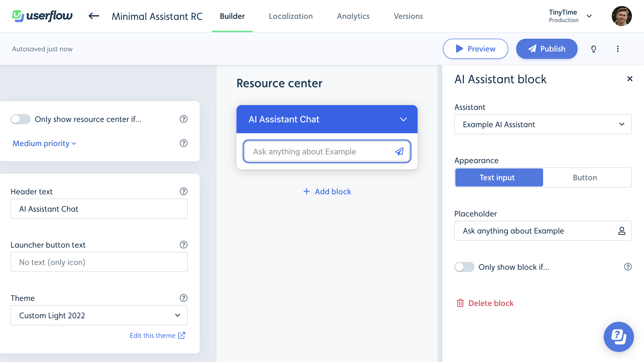Click the 'Ask anything about Example' input field
644x362 pixels.
click(327, 151)
